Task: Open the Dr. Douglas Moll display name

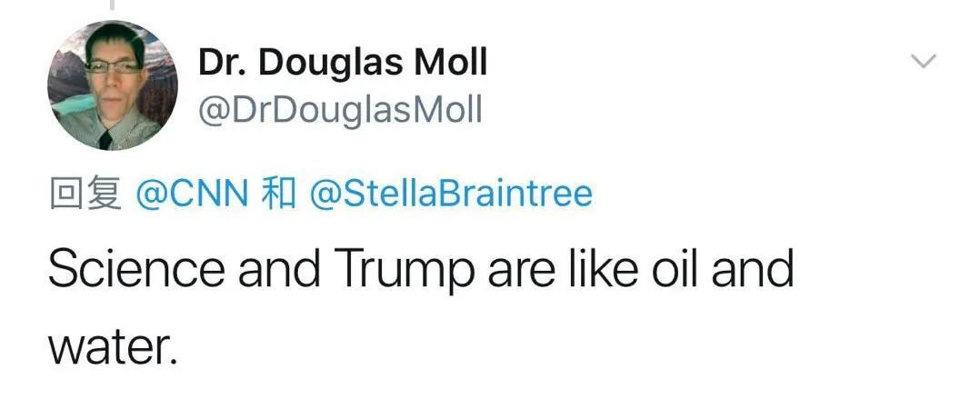Action: tap(343, 63)
